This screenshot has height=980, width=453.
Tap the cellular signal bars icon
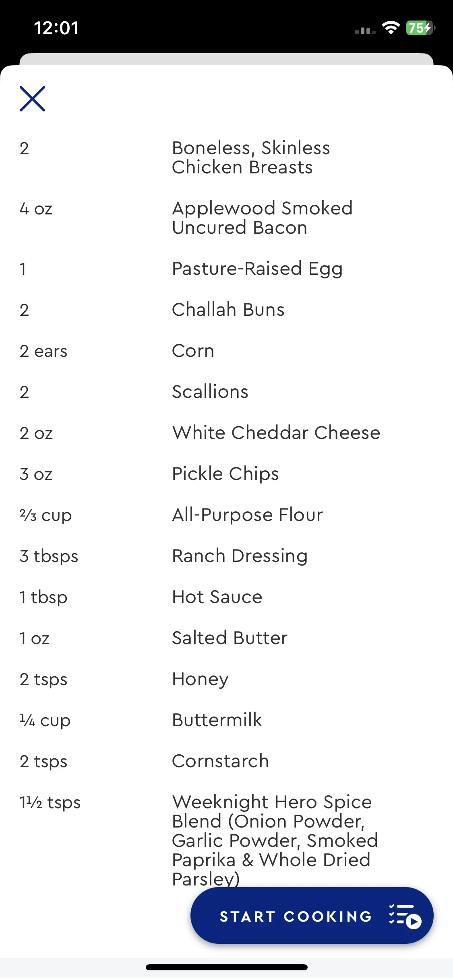pos(365,31)
